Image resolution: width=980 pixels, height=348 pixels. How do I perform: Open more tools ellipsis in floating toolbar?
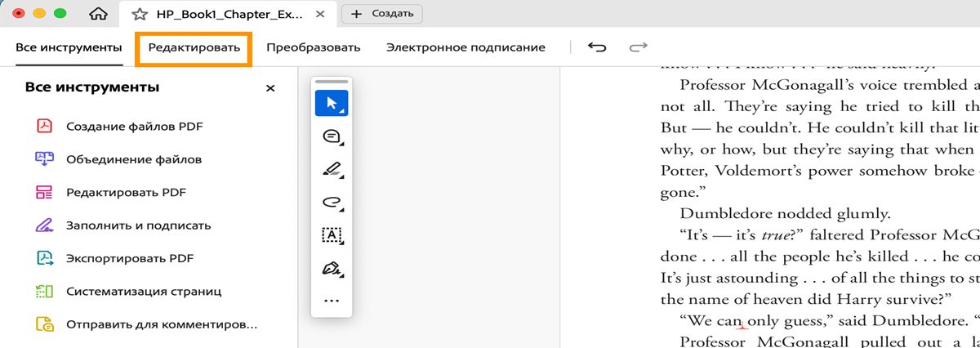click(332, 301)
